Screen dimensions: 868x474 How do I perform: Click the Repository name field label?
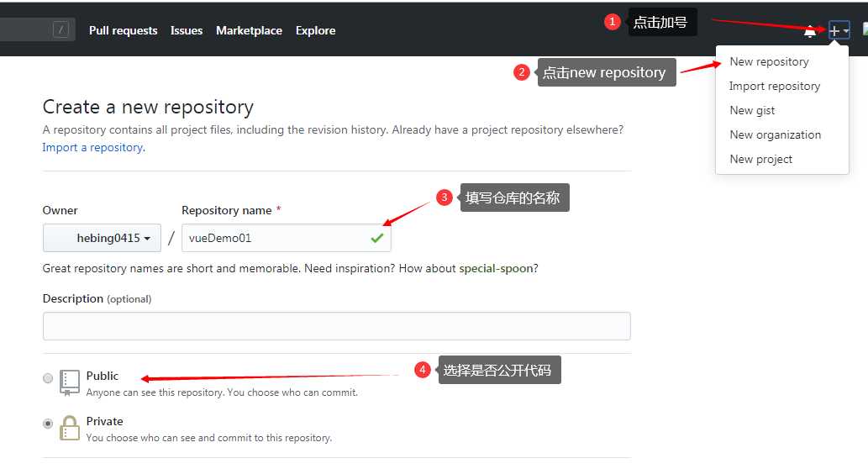pyautogui.click(x=226, y=210)
